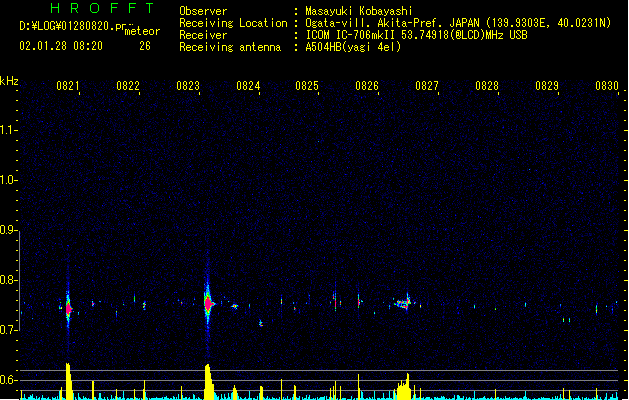The height and width of the screenshot is (400, 629).
Task: Click the small echo below the trace near 0824
Action: pyautogui.click(x=261, y=323)
